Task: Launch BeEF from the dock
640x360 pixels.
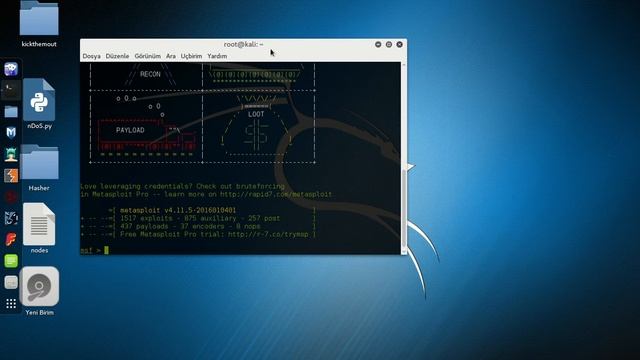Action: click(x=11, y=218)
